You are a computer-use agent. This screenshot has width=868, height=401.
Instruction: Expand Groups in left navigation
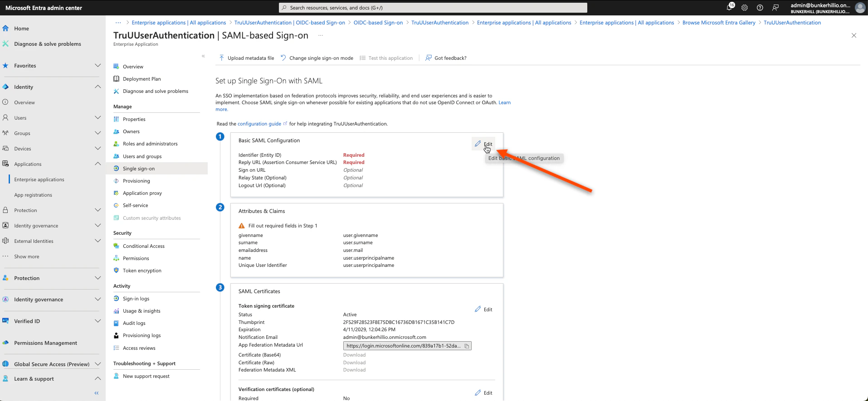(98, 133)
